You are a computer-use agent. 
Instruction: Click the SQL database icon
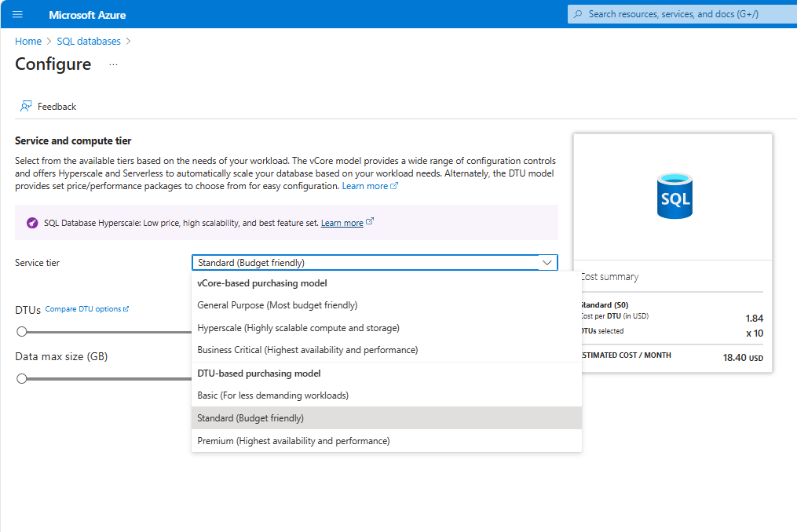click(675, 196)
